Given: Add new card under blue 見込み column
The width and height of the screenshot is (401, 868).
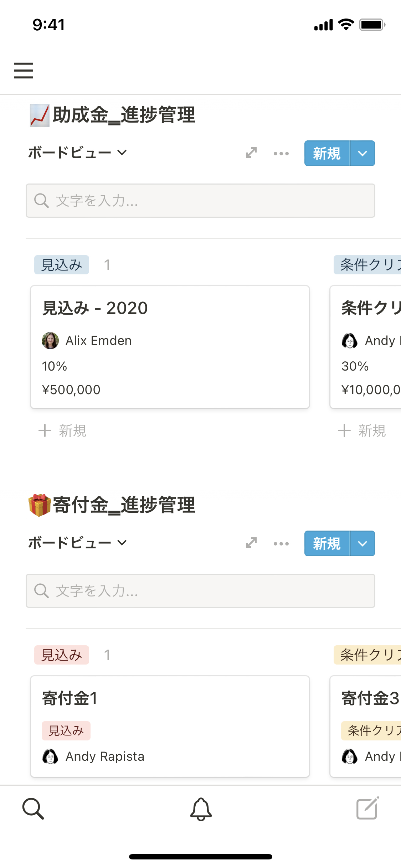Looking at the screenshot, I should (63, 430).
